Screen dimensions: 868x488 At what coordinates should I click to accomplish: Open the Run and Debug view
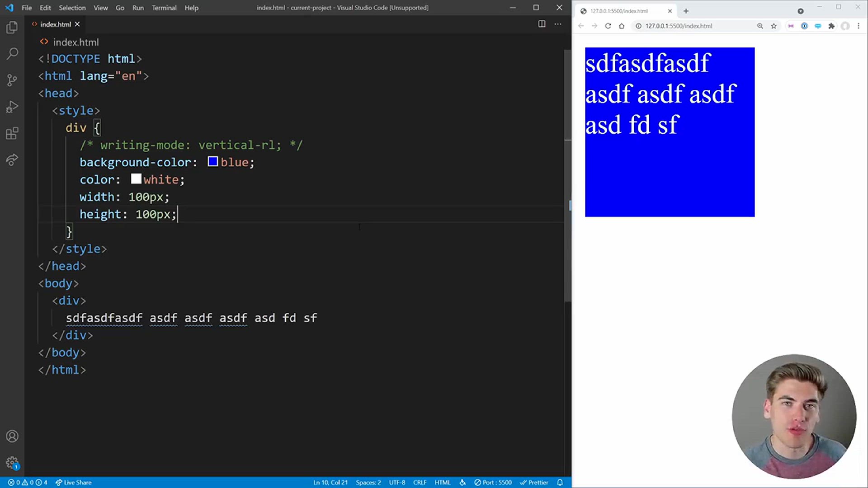[12, 107]
